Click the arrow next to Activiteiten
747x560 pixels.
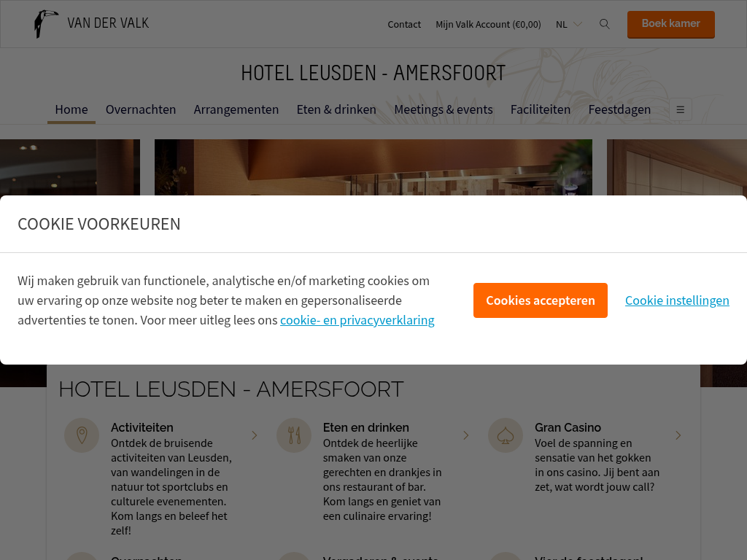255,435
